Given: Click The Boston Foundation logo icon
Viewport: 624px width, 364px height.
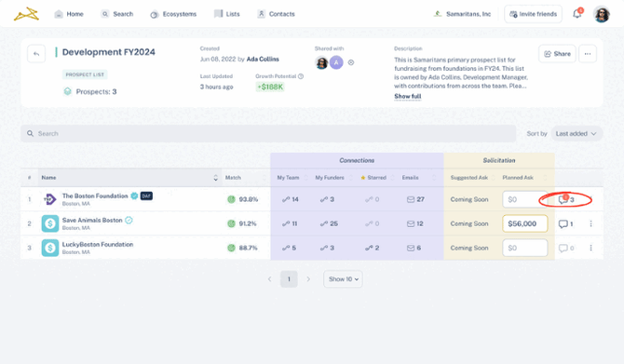Looking at the screenshot, I should tap(49, 199).
